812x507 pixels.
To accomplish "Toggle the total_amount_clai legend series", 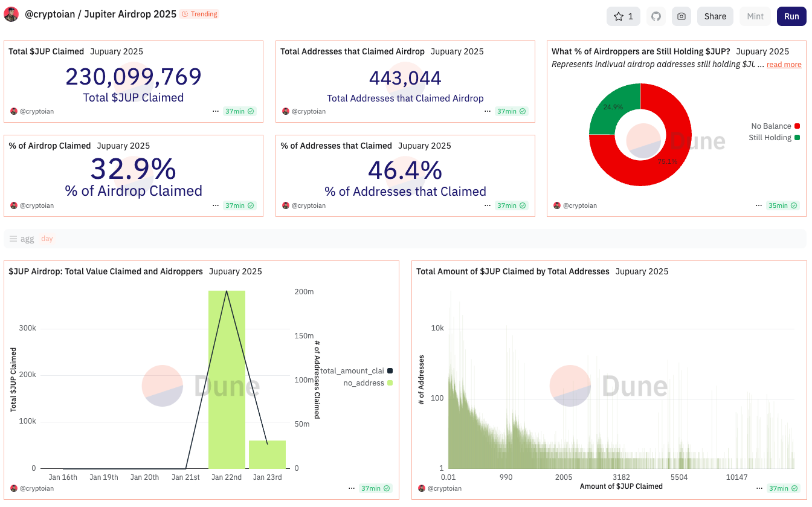I will (356, 371).
